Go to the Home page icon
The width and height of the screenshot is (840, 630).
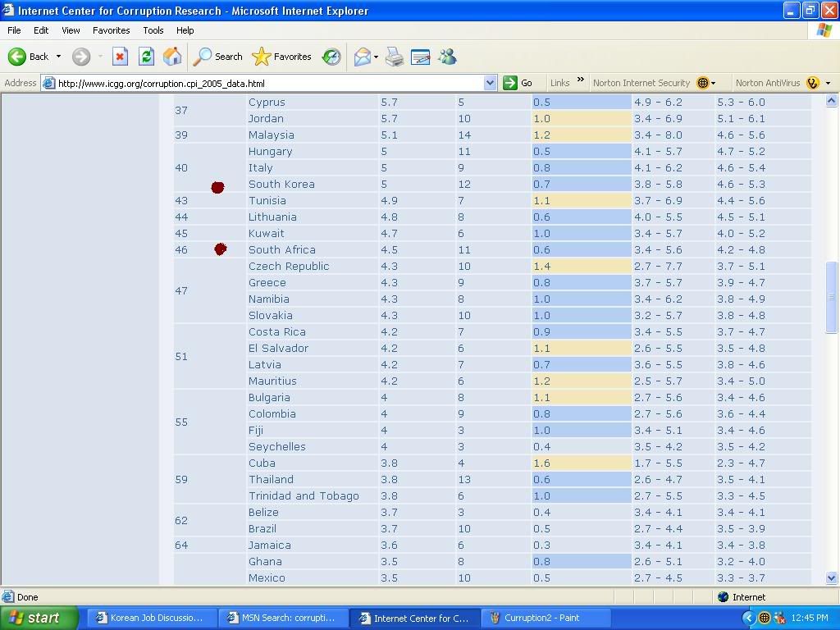point(172,57)
